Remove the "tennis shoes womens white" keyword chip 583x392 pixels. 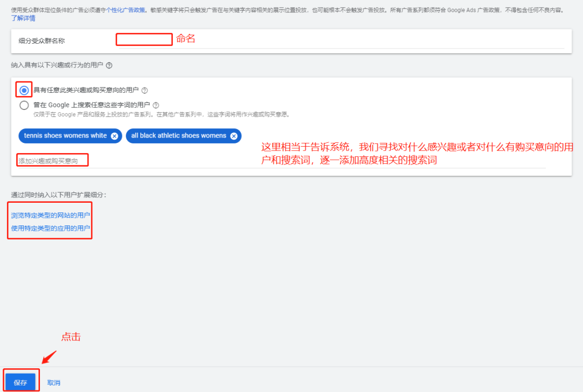point(115,136)
